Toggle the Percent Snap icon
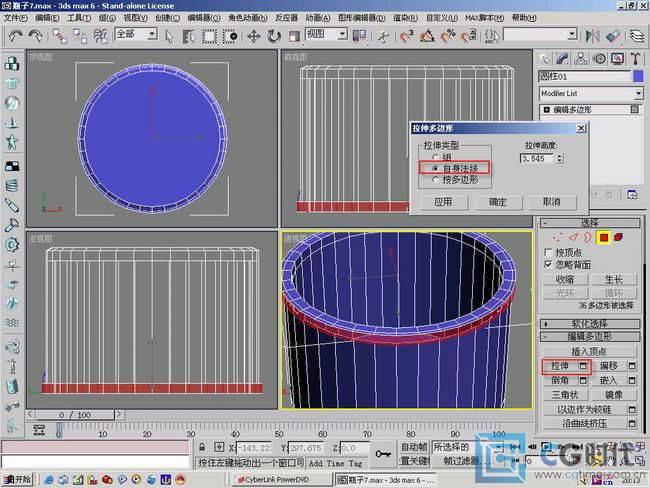650x488 pixels. pos(448,36)
